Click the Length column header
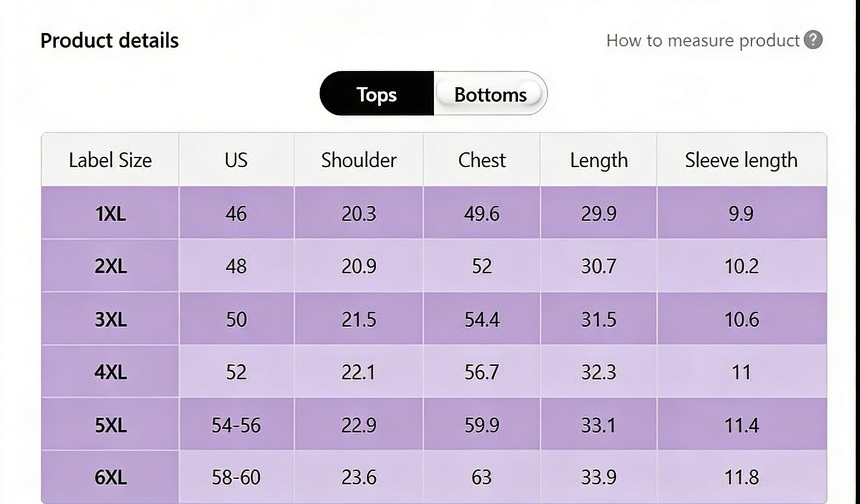The height and width of the screenshot is (504, 860). (599, 160)
